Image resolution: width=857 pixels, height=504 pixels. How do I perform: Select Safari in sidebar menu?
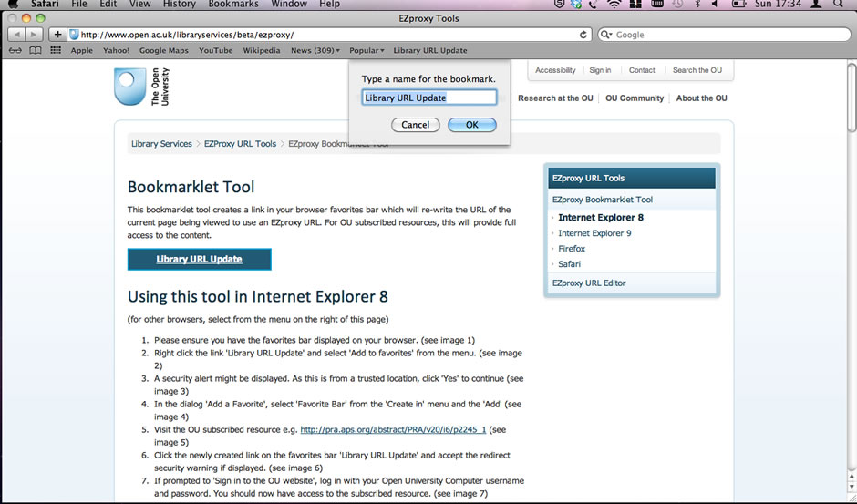(x=570, y=264)
